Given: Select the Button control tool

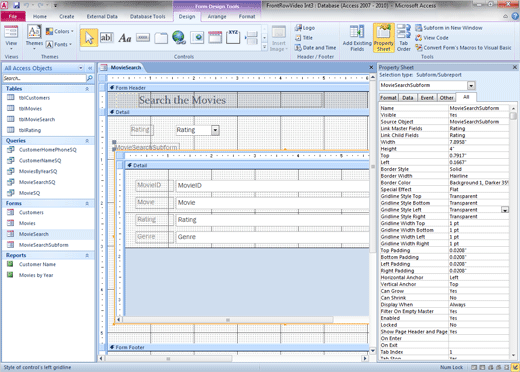Looking at the screenshot, I should coord(143,38).
